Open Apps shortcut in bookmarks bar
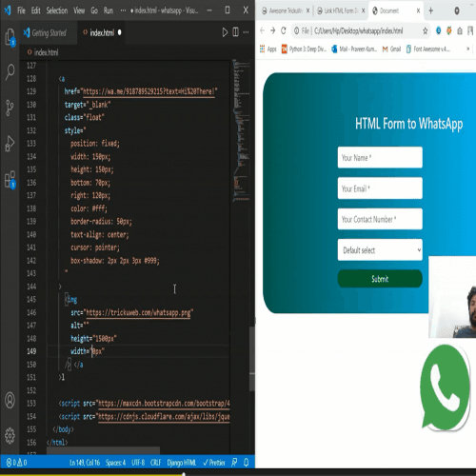 [x=268, y=49]
